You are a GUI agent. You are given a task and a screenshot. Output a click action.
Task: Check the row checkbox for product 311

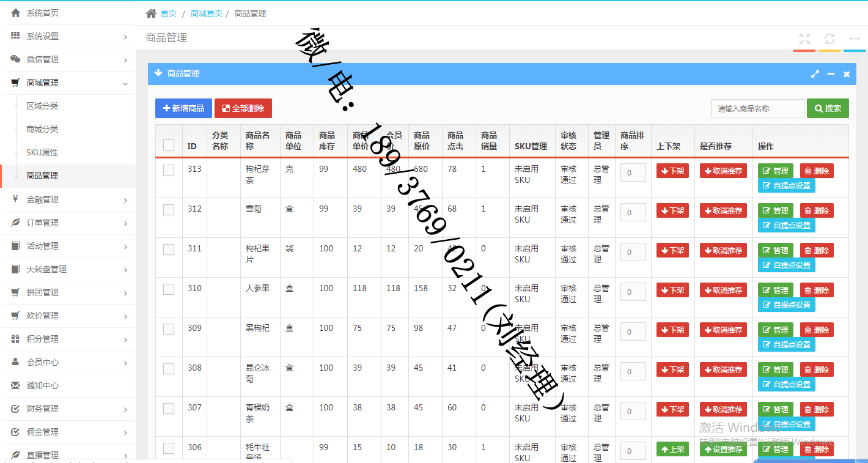point(169,250)
